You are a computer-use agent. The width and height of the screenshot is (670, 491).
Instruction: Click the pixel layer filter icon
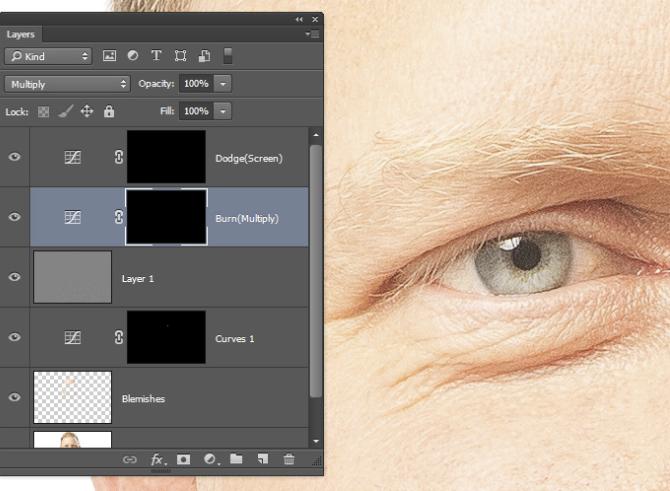(110, 56)
